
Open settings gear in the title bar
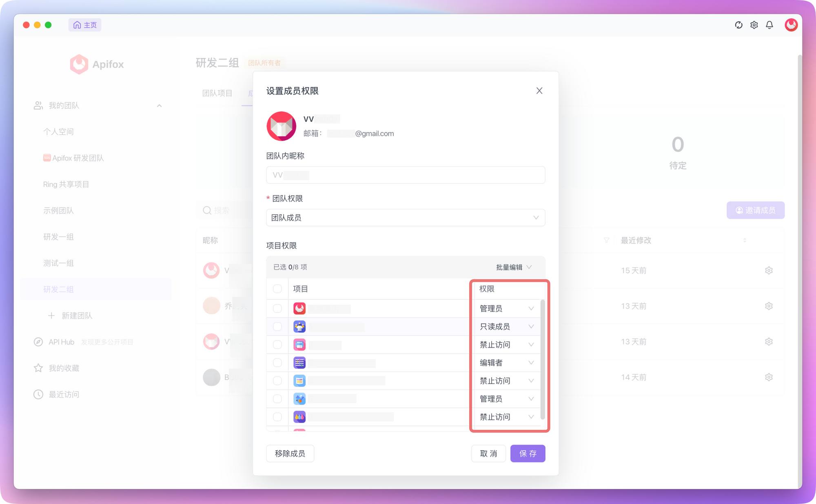point(754,25)
